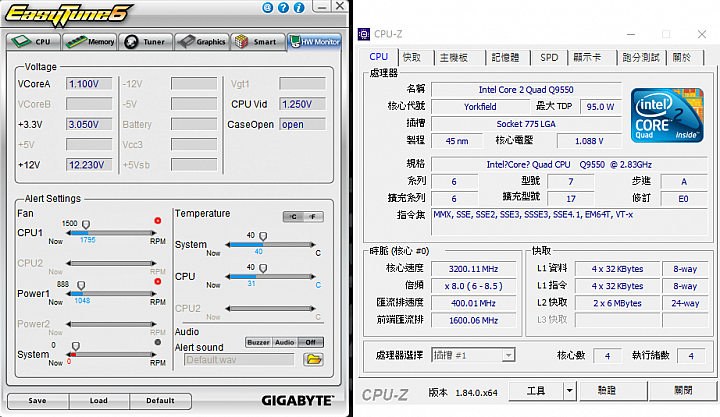Toggle System fan alert gray indicator
Image resolution: width=720 pixels, height=417 pixels.
(x=158, y=342)
